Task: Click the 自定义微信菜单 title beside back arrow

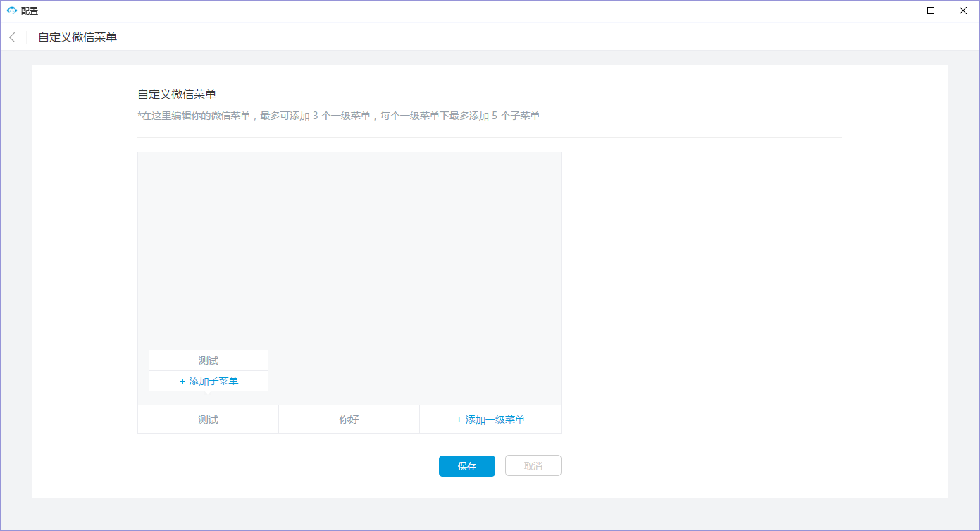Action: click(77, 37)
